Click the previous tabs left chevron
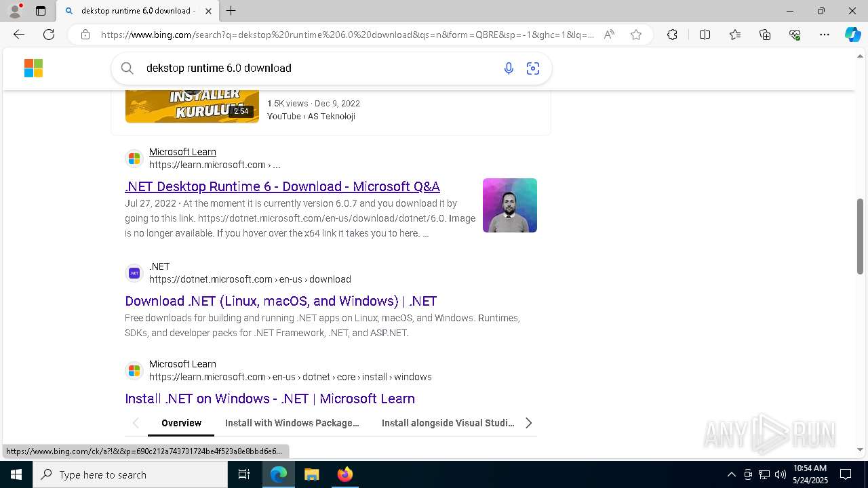Screen dimensions: 868x488 pyautogui.click(x=136, y=423)
